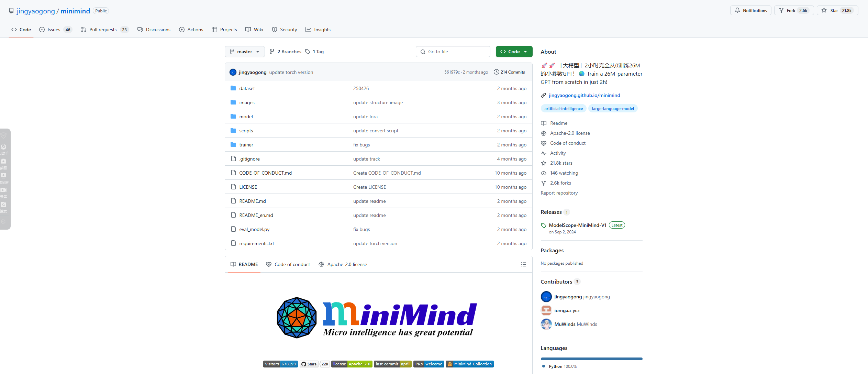Click the 1 Tag icon link
Viewport: 868px width, 374px height.
pos(308,52)
